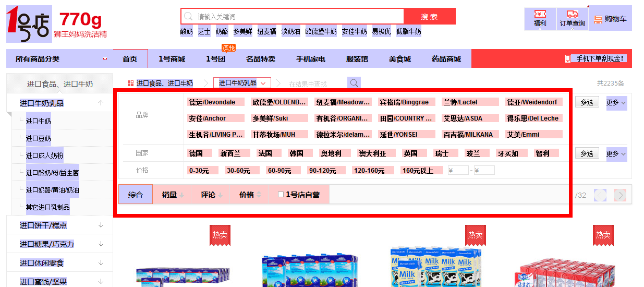Expand 进口糖果/巧克力 category
The image size is (644, 287).
point(101,244)
